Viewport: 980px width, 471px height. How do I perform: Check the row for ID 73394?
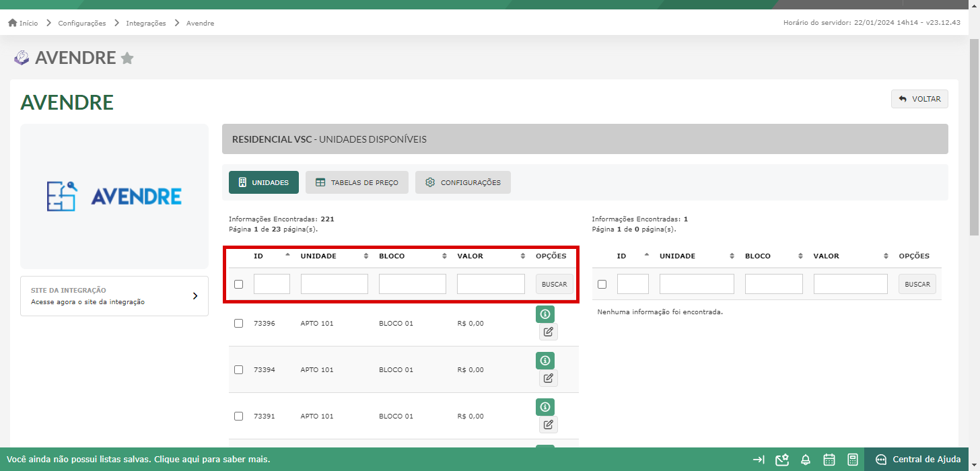click(x=238, y=369)
